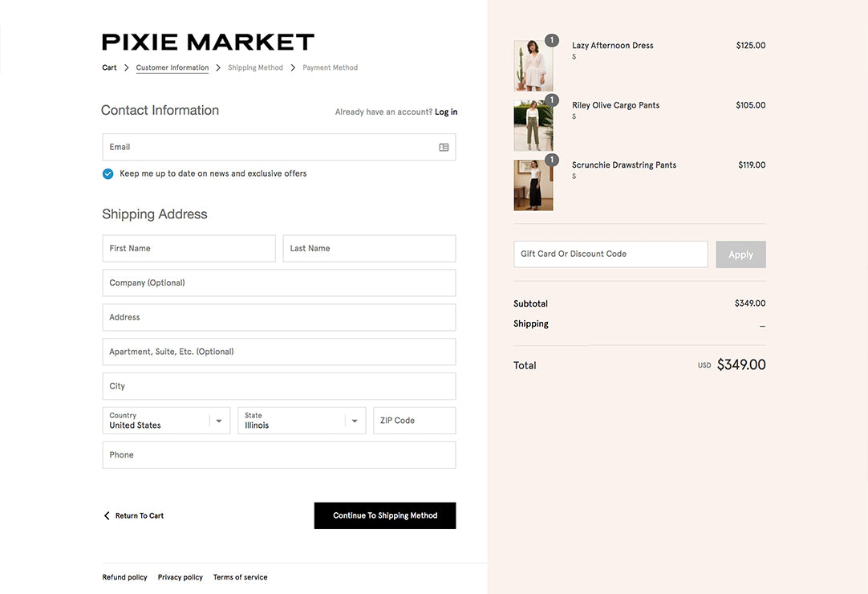Focus the Address field
This screenshot has width=868, height=594.
(x=279, y=318)
